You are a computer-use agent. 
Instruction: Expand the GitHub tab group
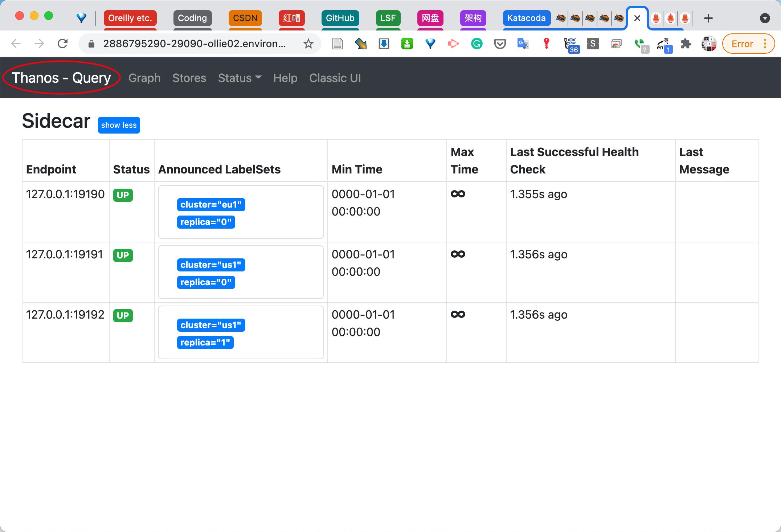click(x=340, y=18)
